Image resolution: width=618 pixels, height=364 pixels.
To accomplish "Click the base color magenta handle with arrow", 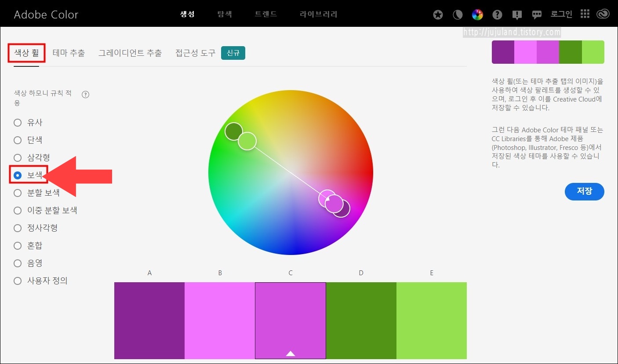I will point(334,204).
